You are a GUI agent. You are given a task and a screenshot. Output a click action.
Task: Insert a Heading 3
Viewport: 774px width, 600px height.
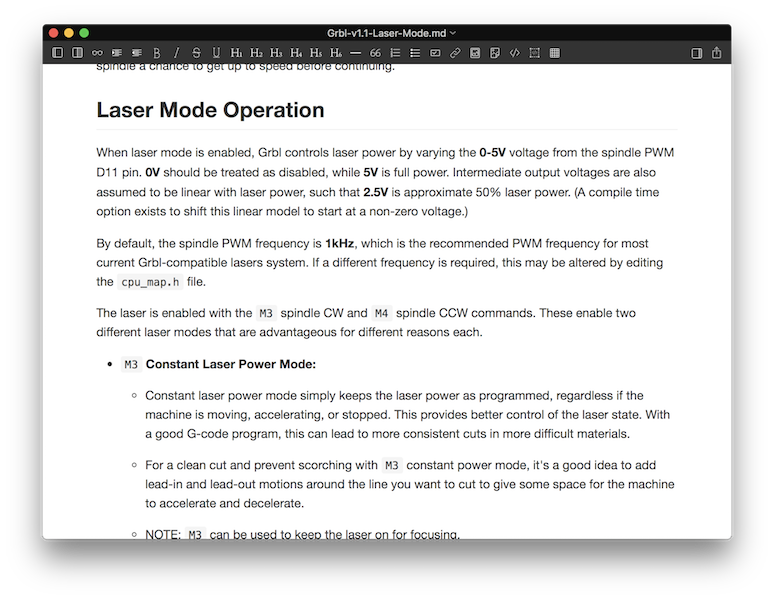276,53
